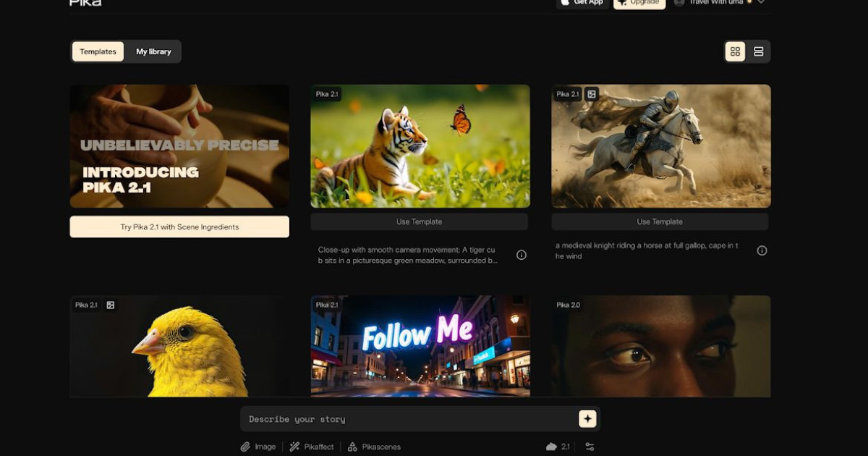Open the Follow Me neon street thumbnail

click(420, 346)
